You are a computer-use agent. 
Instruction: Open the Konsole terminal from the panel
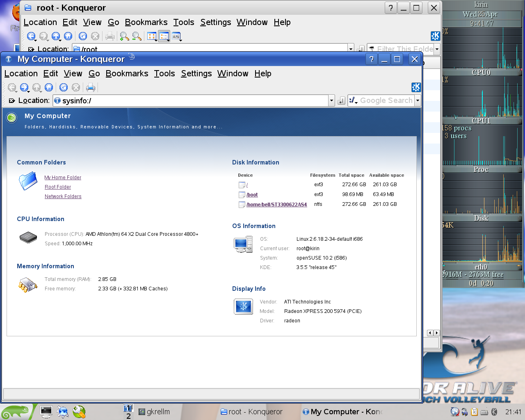pos(46,411)
